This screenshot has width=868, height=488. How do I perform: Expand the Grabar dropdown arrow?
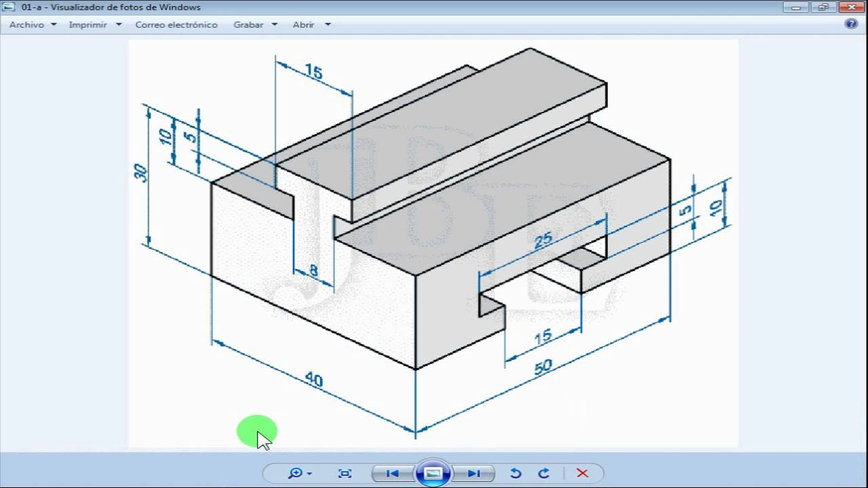tap(275, 24)
